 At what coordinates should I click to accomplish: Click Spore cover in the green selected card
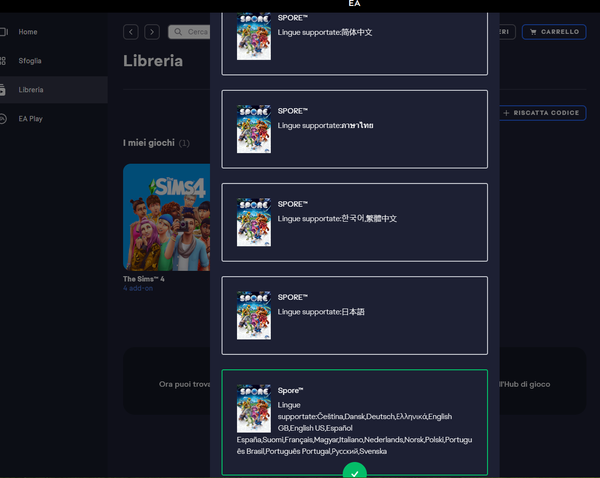point(254,408)
